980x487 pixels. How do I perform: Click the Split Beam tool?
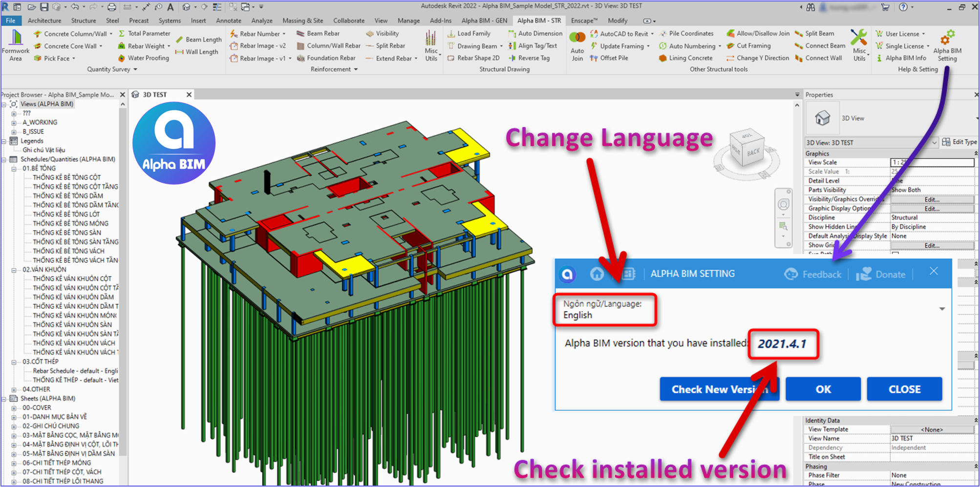point(815,34)
